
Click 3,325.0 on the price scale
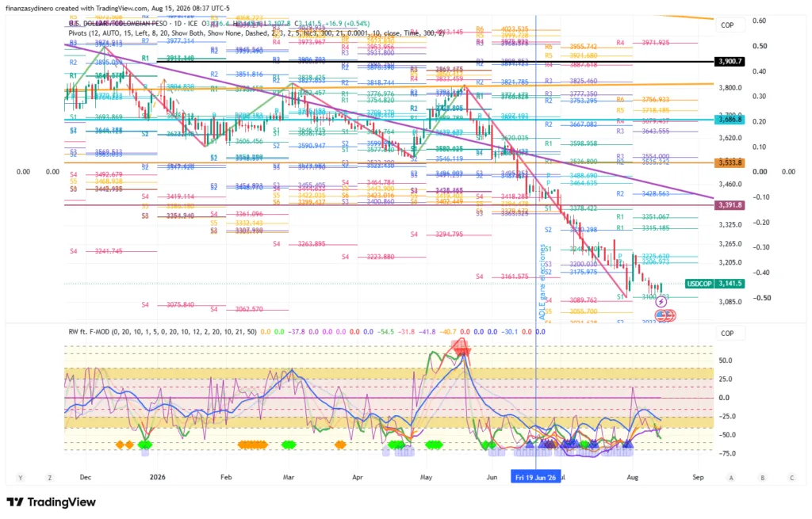tap(730, 224)
